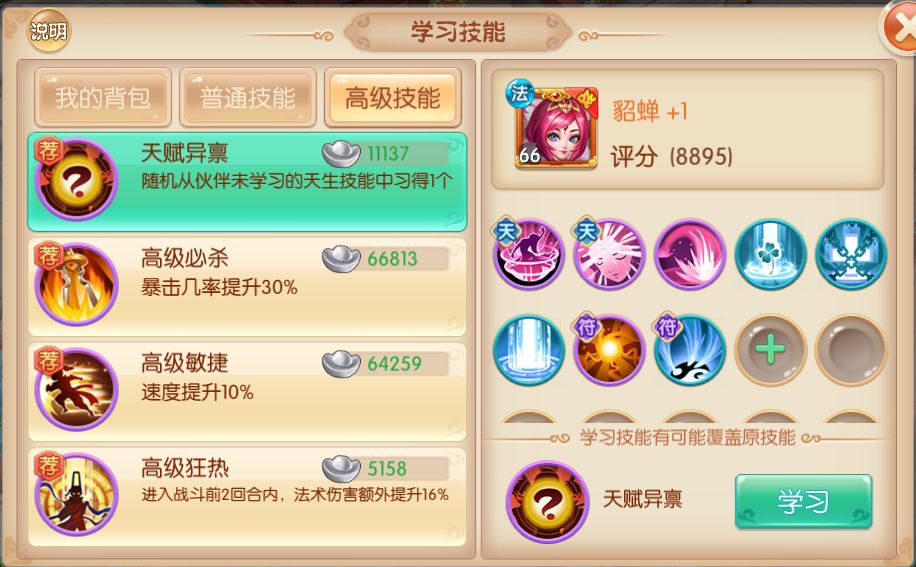The image size is (916, 567).
Task: Click the blue 符 wave skill icon
Action: pyautogui.click(x=690, y=350)
